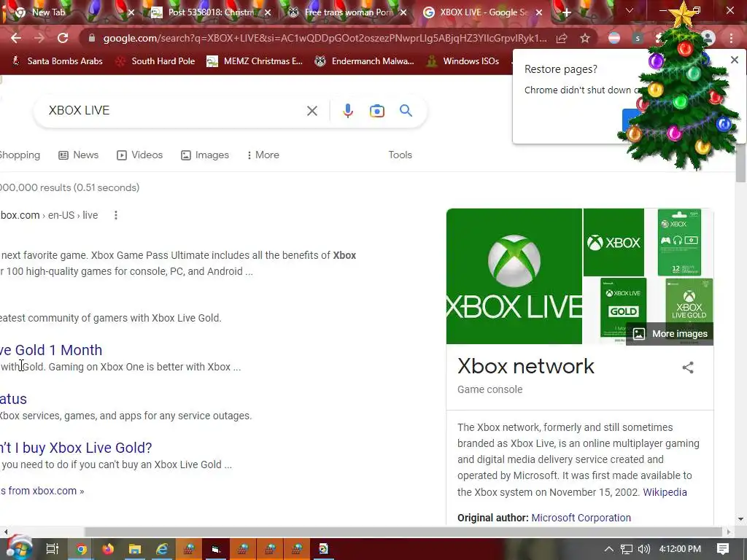Open a new Chrome tab

click(566, 13)
